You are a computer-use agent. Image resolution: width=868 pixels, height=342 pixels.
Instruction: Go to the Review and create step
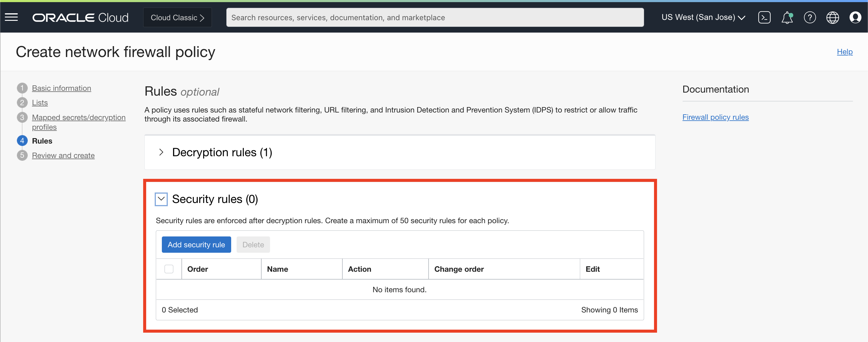(63, 156)
